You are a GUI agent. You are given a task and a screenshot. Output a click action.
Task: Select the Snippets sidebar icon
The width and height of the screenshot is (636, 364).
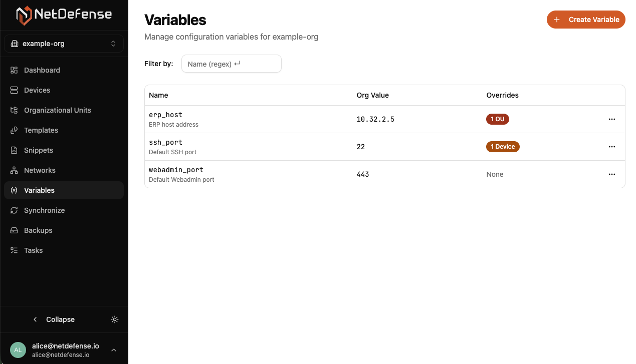pyautogui.click(x=14, y=150)
